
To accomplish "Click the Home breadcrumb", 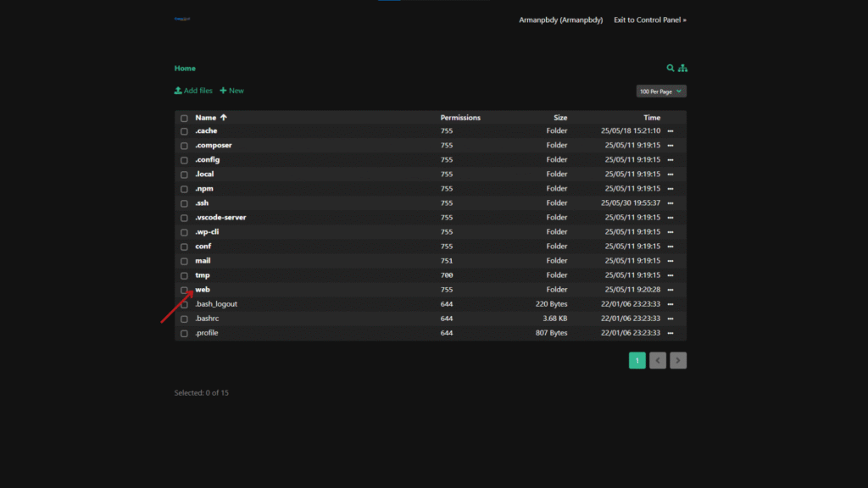I will [x=185, y=69].
